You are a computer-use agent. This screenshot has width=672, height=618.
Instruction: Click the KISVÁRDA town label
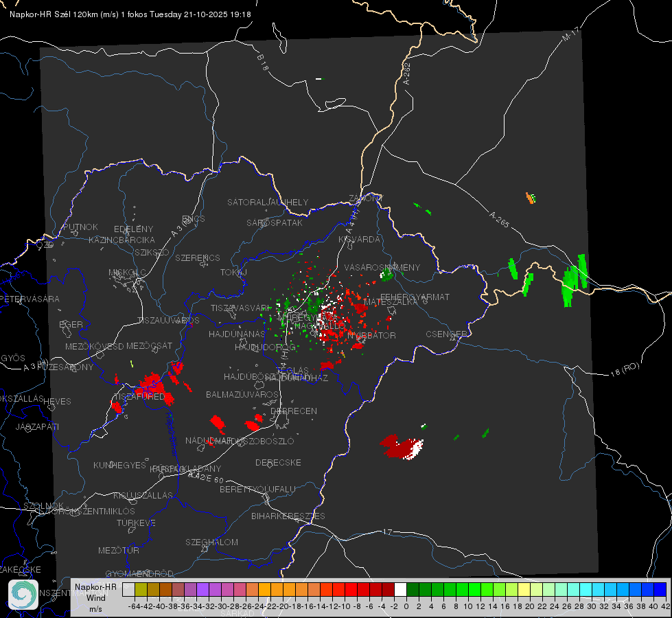360,240
